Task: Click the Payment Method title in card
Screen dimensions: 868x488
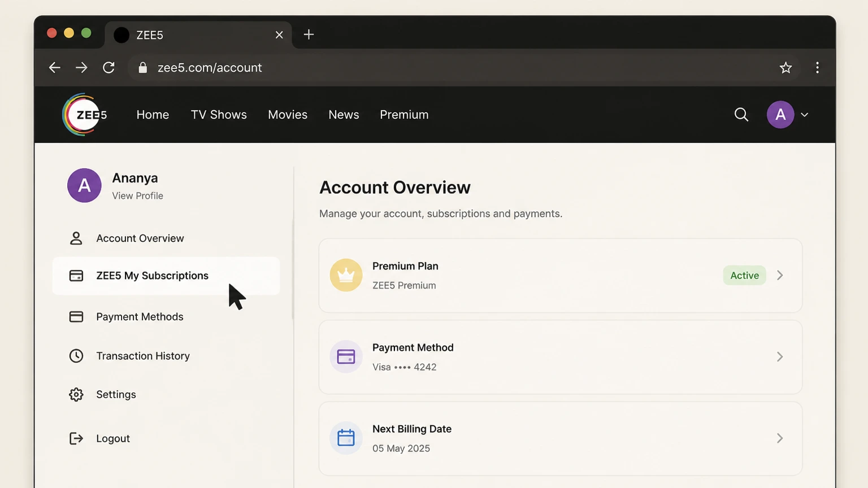Action: click(x=413, y=347)
